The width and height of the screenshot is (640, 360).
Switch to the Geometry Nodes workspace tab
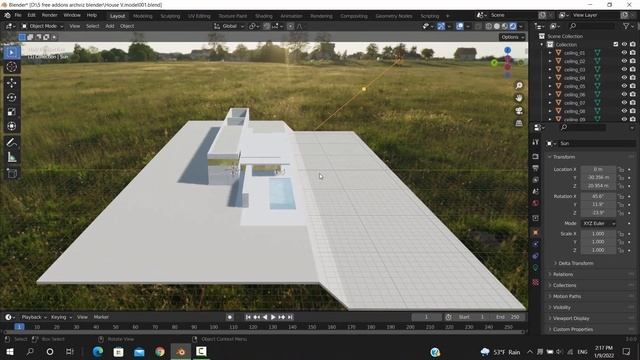click(393, 16)
